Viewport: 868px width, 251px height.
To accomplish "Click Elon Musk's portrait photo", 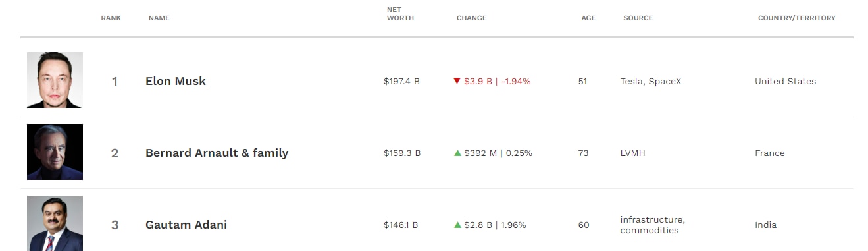I will (55, 80).
